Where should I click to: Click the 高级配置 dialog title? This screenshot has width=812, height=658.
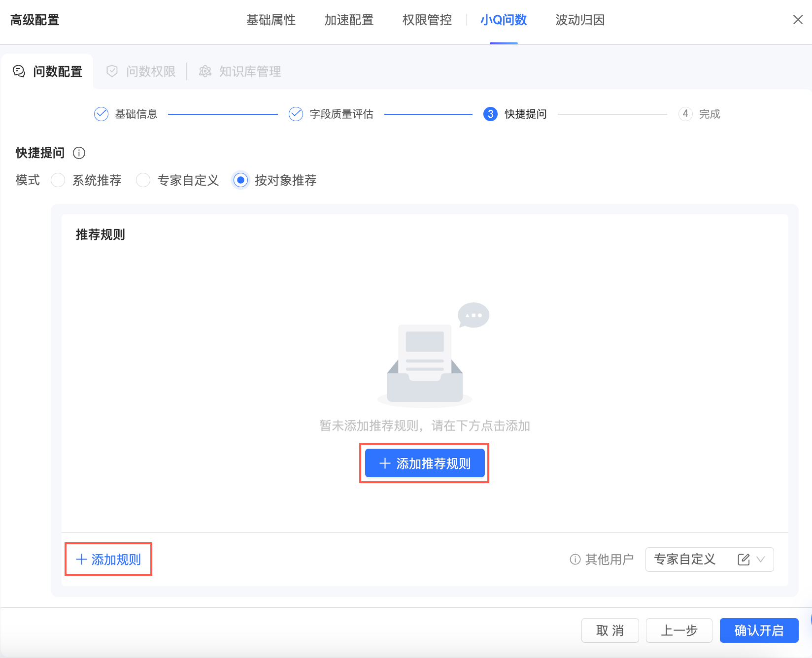point(35,20)
